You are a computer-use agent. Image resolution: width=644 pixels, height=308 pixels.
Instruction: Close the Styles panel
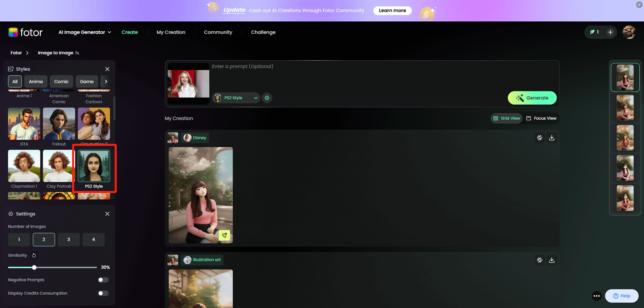pyautogui.click(x=107, y=69)
